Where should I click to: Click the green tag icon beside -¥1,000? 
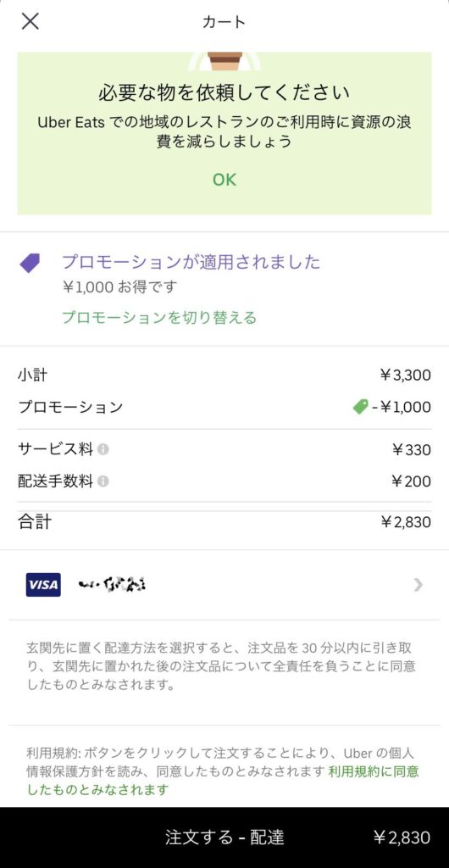361,408
